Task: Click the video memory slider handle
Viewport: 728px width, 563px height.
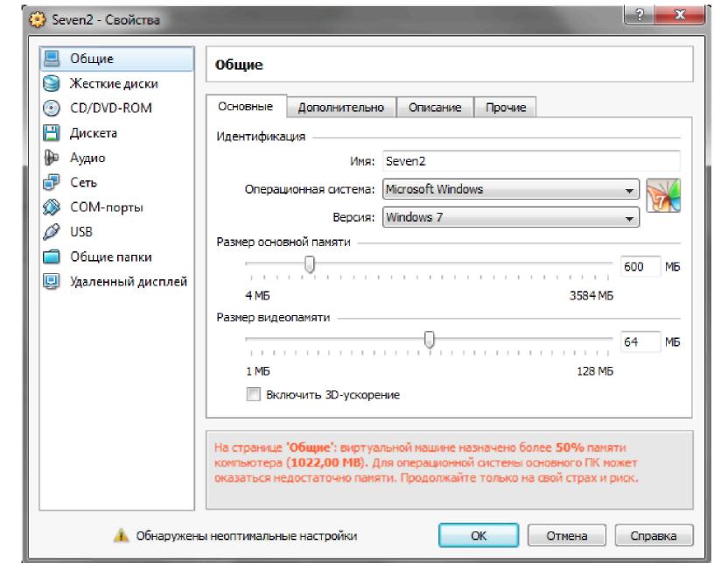Action: click(430, 340)
